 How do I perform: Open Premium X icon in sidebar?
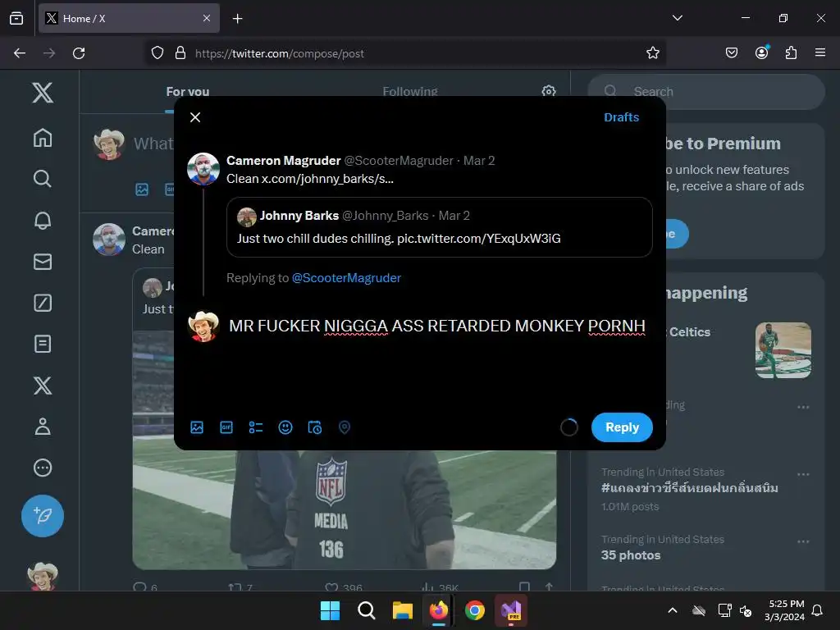43,386
